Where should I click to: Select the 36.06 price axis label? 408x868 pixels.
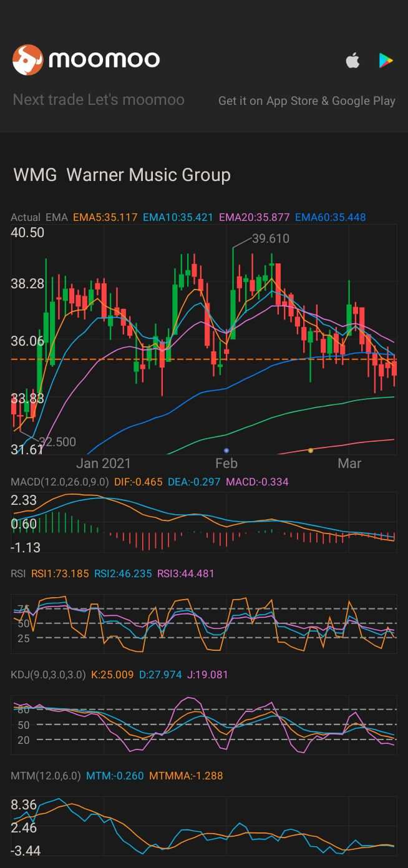(x=27, y=341)
